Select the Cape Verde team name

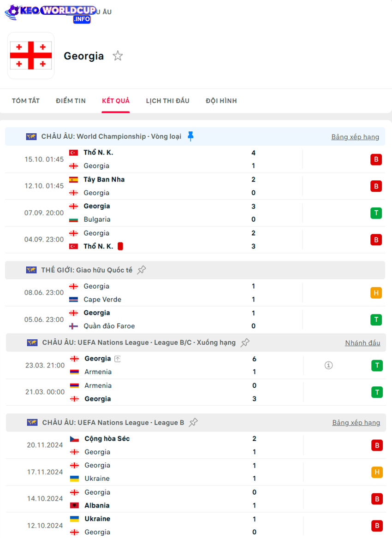[x=102, y=300]
